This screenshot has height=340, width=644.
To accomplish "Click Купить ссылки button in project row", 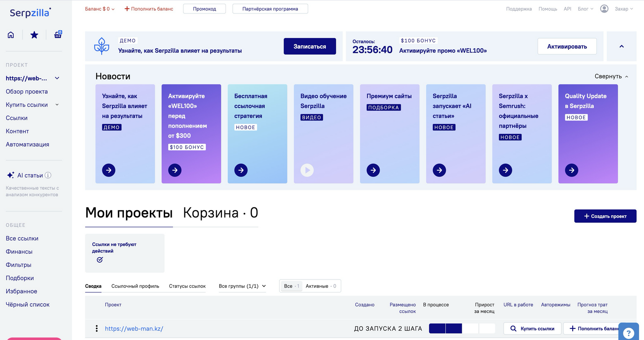I will [x=532, y=329].
